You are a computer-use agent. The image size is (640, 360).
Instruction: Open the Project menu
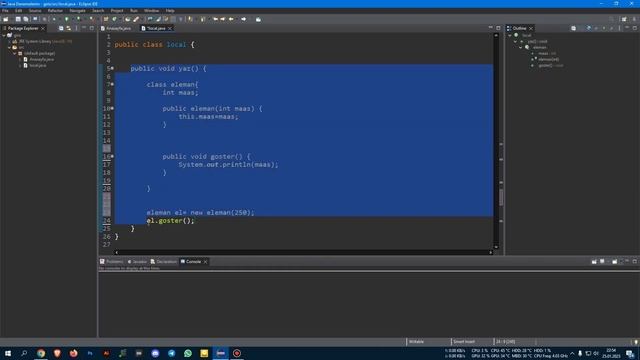[117, 11]
